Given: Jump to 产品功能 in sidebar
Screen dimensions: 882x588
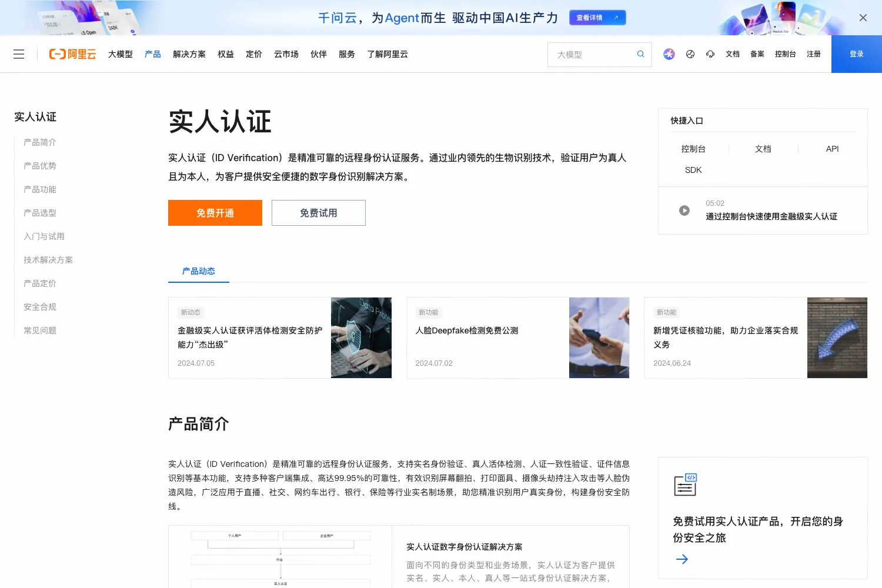Looking at the screenshot, I should point(40,189).
